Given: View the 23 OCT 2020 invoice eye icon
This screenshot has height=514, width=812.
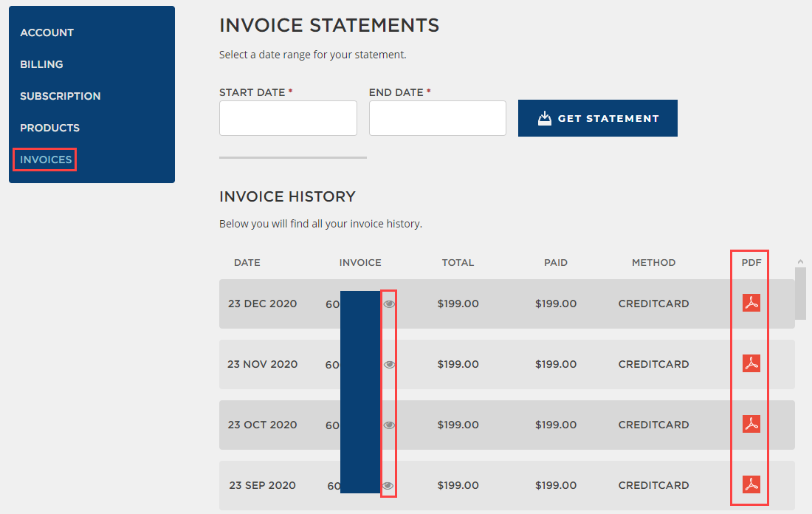Looking at the screenshot, I should click(x=389, y=425).
